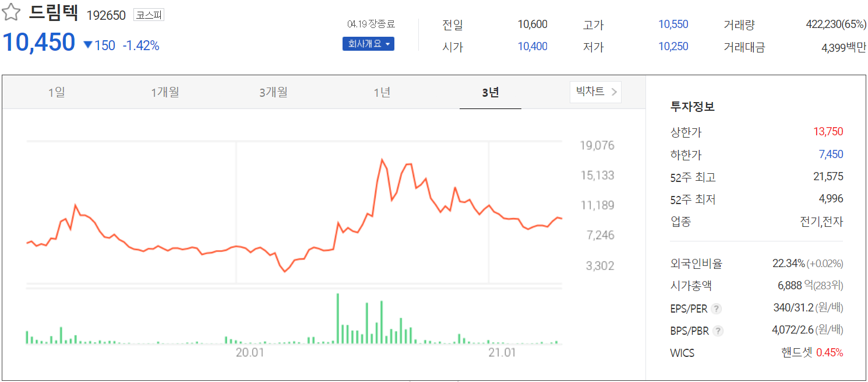Click current price 10,450

(x=39, y=42)
